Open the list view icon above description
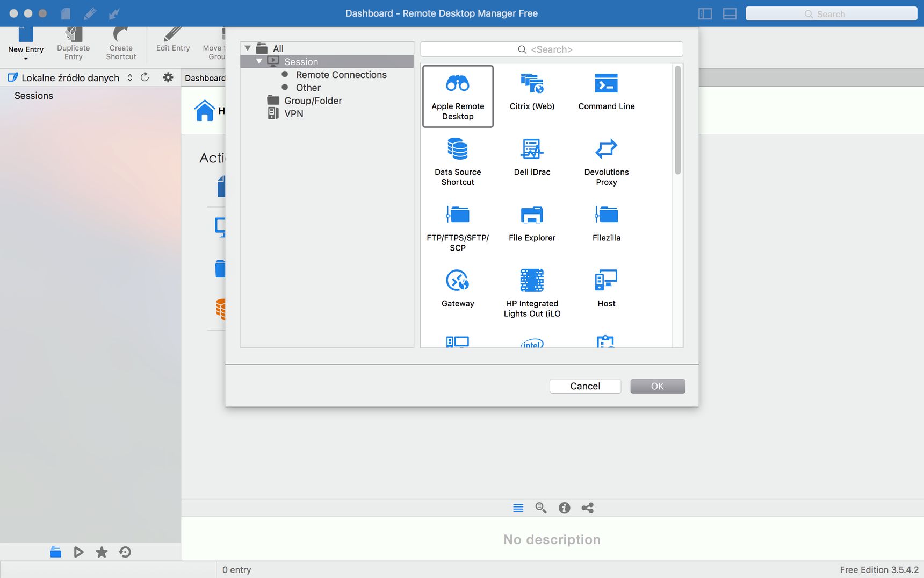 [x=518, y=508]
